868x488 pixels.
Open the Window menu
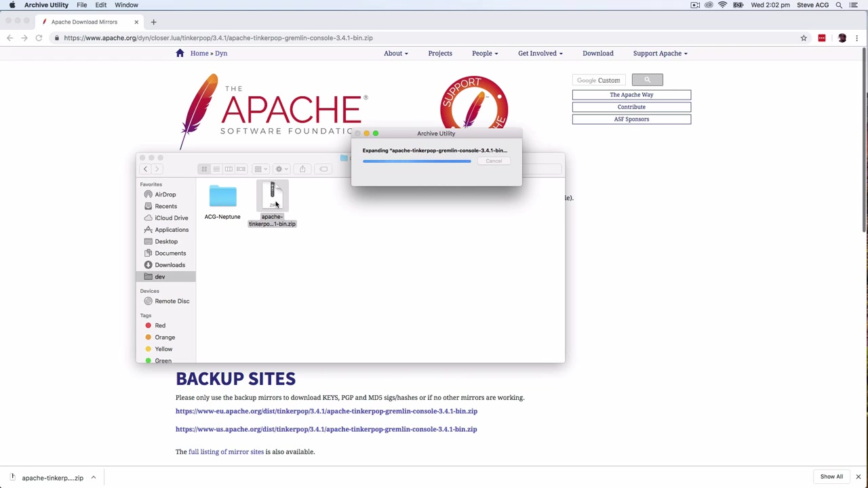click(126, 5)
